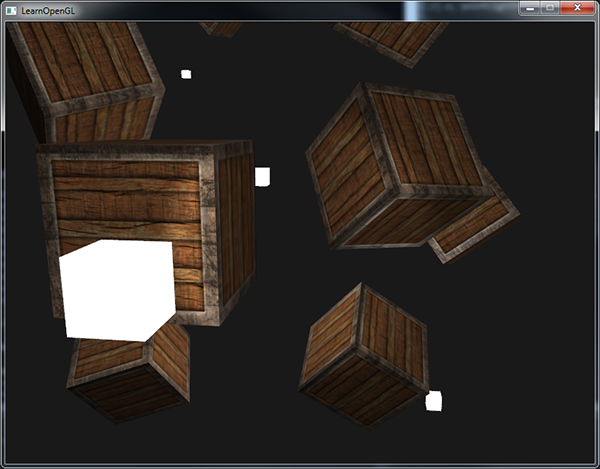Pick the crate sliver at the top center
The height and width of the screenshot is (469, 600).
pos(222,27)
